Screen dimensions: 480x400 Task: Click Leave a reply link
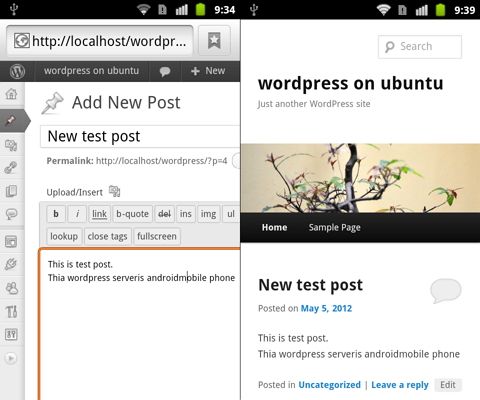[x=400, y=385]
